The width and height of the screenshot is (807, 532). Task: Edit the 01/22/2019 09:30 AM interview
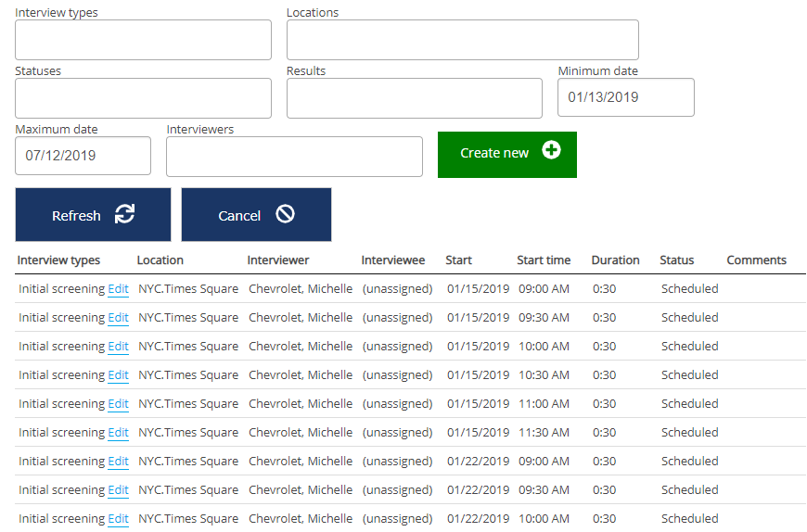pos(118,490)
